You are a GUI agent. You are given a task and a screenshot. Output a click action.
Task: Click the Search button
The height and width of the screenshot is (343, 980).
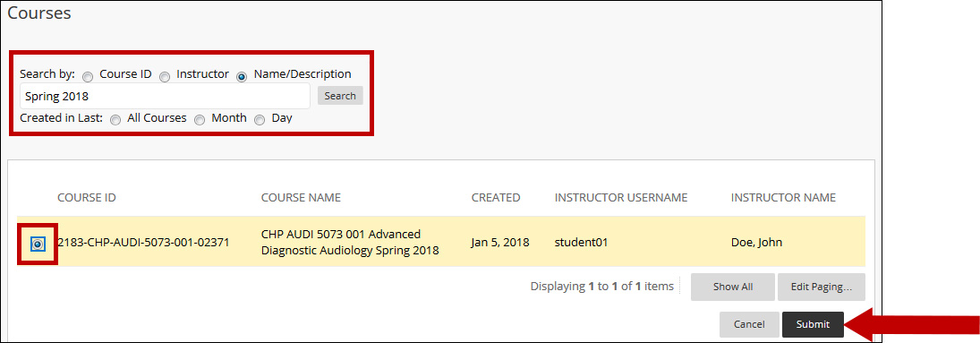[340, 96]
